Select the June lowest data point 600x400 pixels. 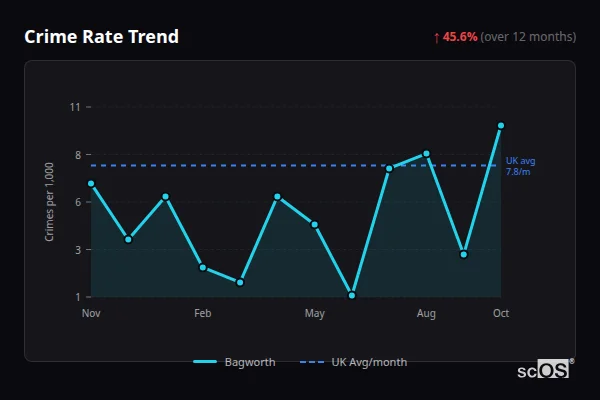point(352,295)
